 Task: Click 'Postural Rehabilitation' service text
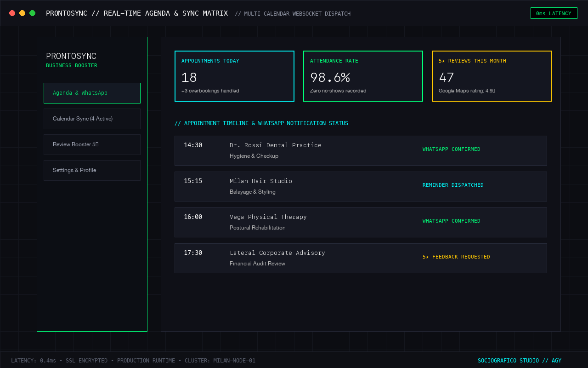258,228
